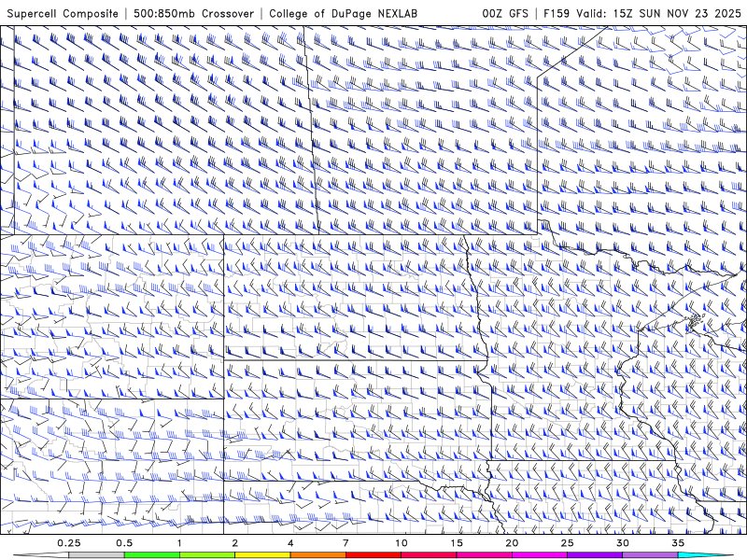Image resolution: width=747 pixels, height=560 pixels.
Task: Select the yellow color bar segment
Action: coord(262,555)
